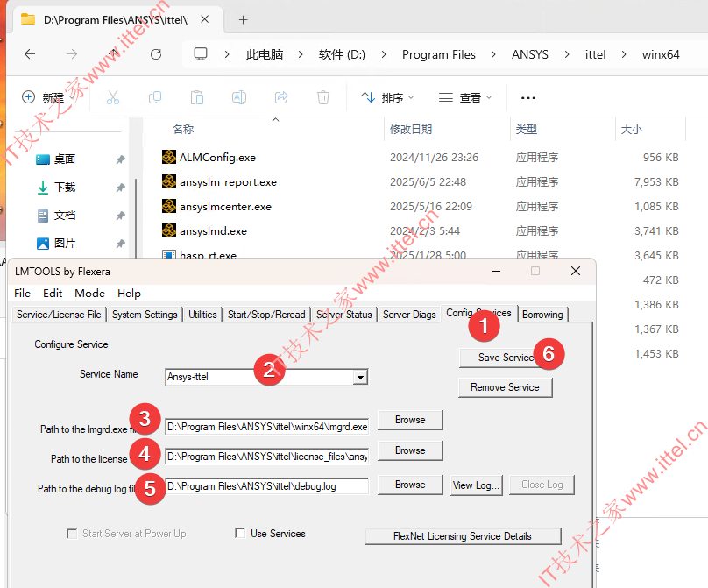
Task: Click the debug log file path field
Action: (x=266, y=485)
